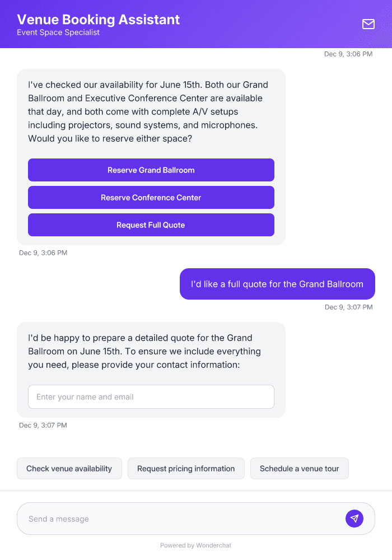Image resolution: width=392 pixels, height=560 pixels.
Task: Click the Event Space Specialist subtitle
Action: [x=58, y=32]
